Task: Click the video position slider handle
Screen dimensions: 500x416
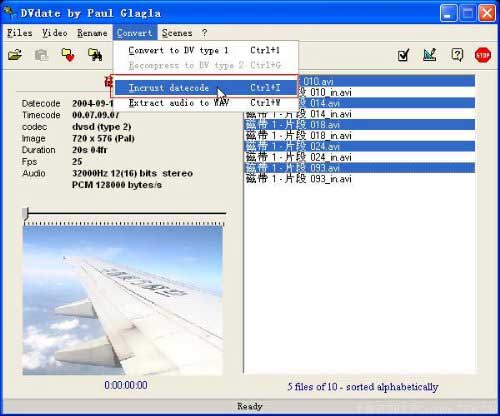Action: tap(26, 214)
